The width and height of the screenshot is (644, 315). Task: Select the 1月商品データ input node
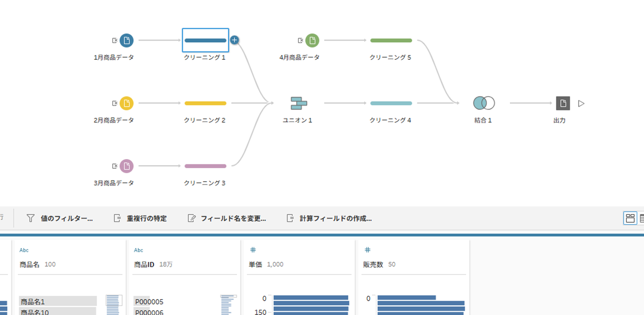(126, 41)
